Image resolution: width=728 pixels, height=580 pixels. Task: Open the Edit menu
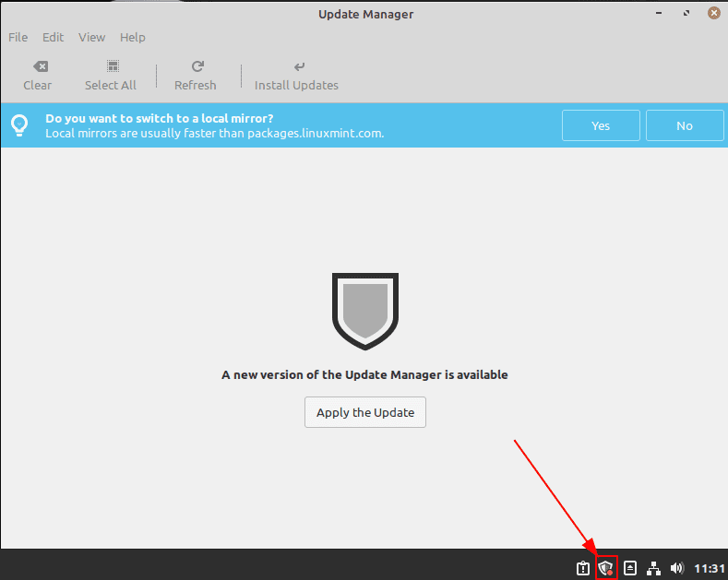click(53, 37)
